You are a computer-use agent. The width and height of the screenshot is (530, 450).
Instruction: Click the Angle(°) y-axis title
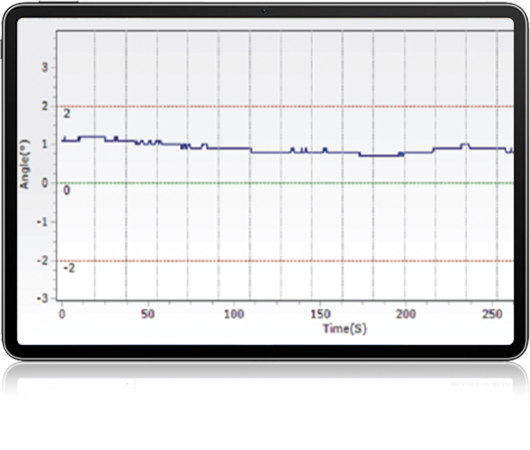[x=25, y=164]
